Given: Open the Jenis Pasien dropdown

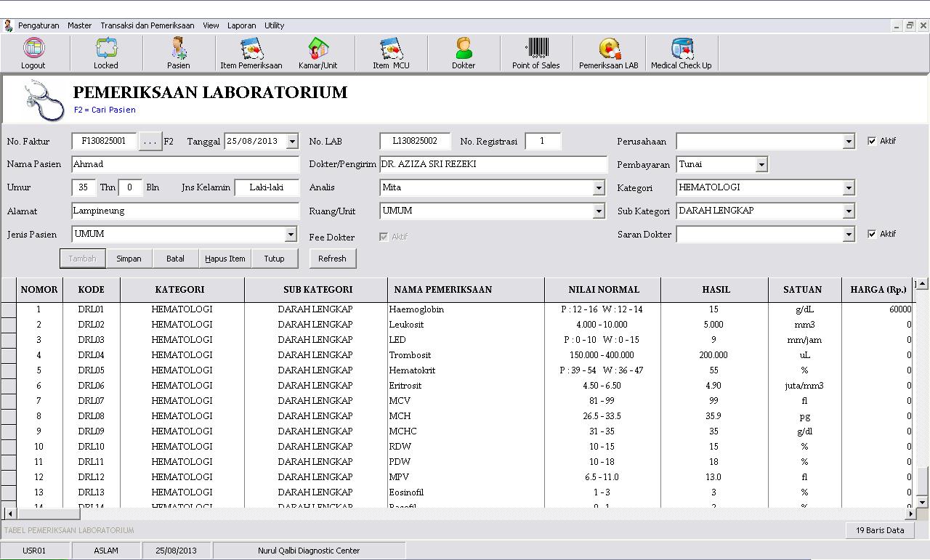Looking at the screenshot, I should pos(293,235).
